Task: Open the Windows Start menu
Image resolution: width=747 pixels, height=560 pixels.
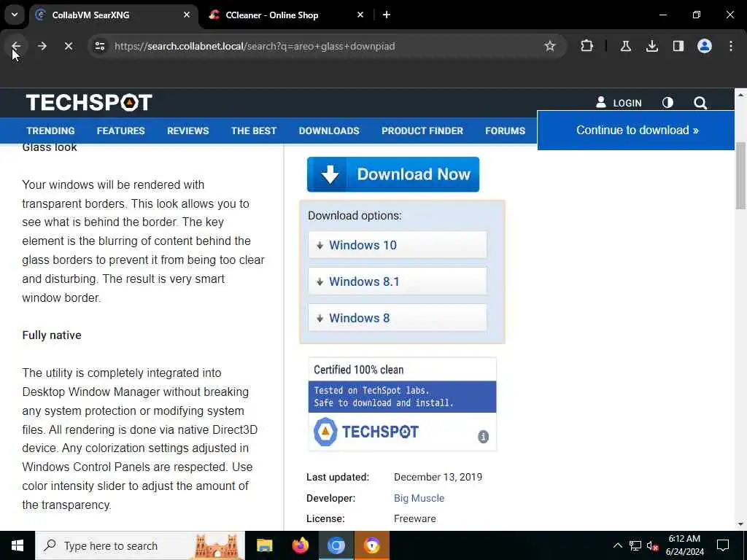Action: (18, 545)
